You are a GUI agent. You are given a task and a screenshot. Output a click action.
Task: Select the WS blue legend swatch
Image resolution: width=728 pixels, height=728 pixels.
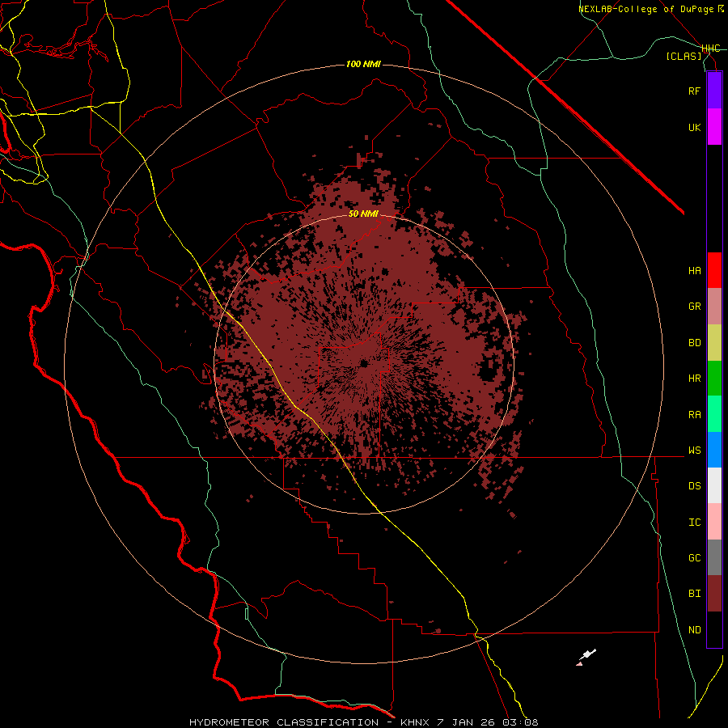click(x=714, y=450)
